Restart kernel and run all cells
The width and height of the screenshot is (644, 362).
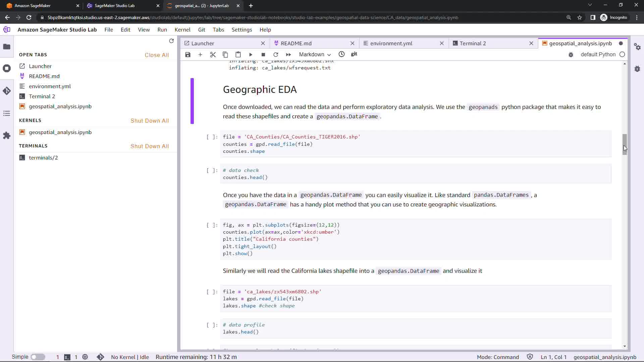click(x=288, y=55)
